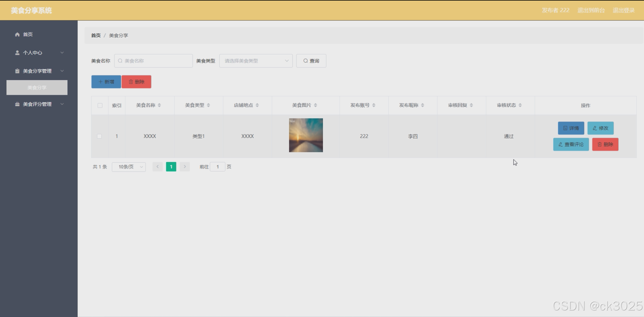
Task: Open the 10条/页 page size dropdown
Action: click(129, 167)
